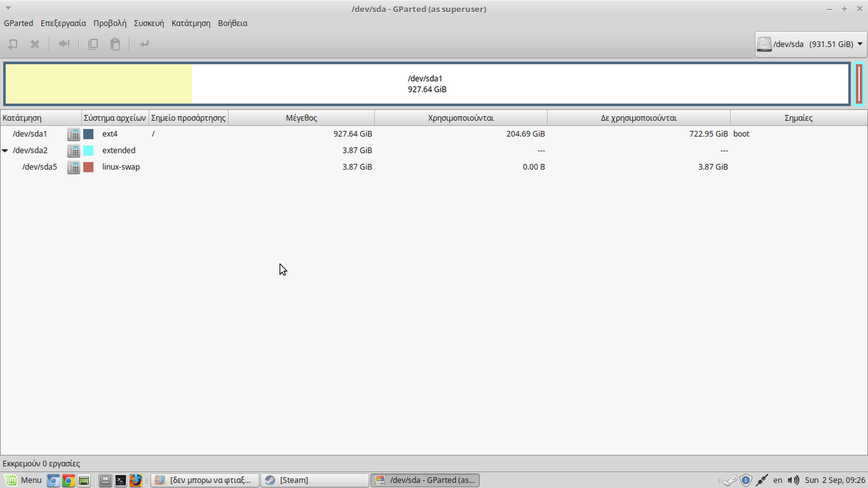Click the key icon beside /dev/sda2
Image resolution: width=868 pixels, height=488 pixels.
(x=73, y=150)
